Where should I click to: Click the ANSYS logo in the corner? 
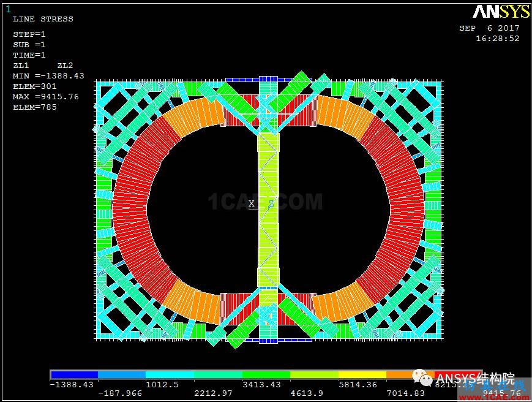click(x=501, y=12)
